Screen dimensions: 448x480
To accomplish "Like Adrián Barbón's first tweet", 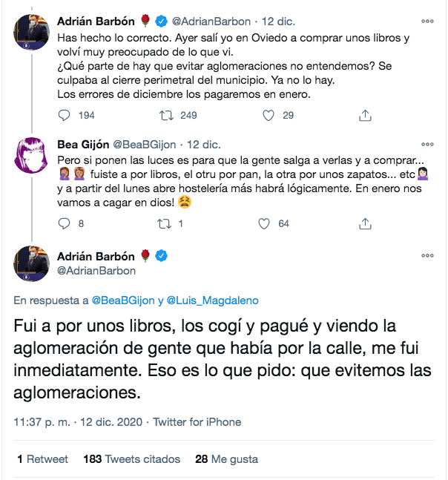I will [270, 115].
